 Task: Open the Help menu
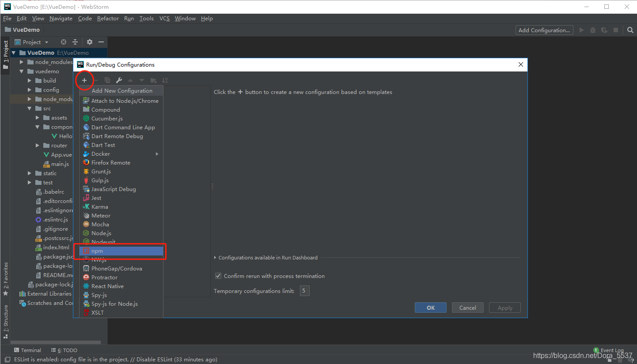click(207, 19)
